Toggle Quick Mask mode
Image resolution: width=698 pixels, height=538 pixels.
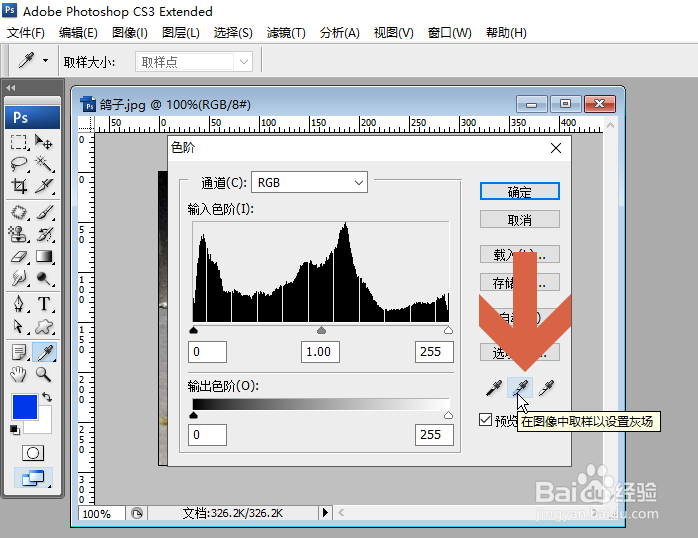[x=33, y=453]
